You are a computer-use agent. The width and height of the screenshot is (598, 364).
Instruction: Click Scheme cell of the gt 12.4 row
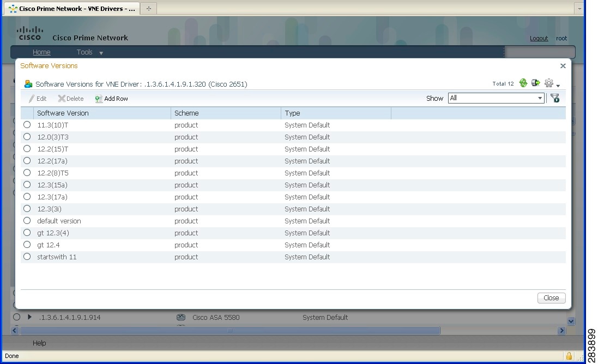186,245
